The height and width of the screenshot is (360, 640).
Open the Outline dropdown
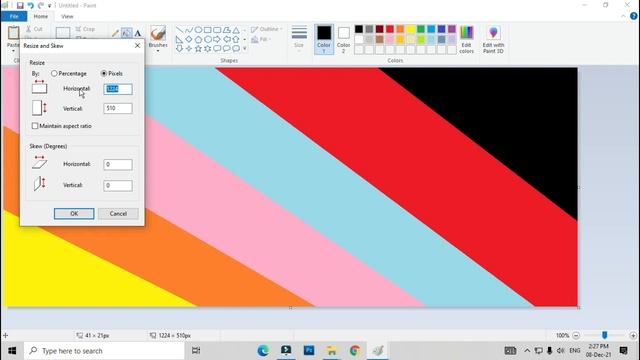tap(267, 29)
